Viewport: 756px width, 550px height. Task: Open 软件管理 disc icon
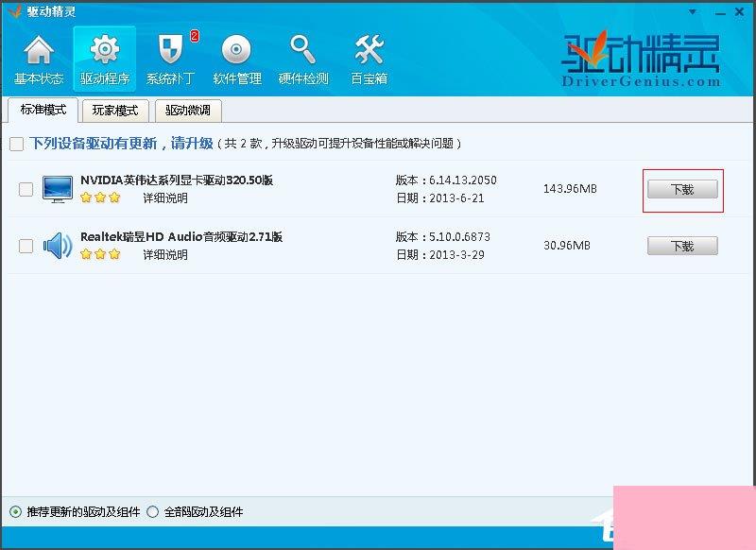237,60
